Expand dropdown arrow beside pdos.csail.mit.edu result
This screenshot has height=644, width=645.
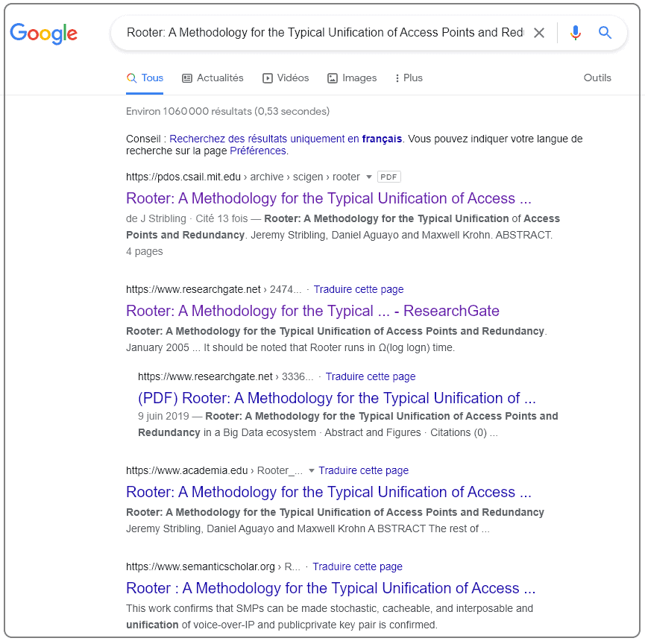pos(369,177)
